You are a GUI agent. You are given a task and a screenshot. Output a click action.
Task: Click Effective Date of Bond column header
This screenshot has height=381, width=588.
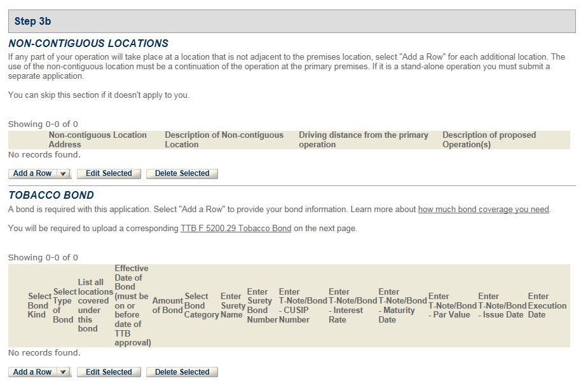coord(132,305)
